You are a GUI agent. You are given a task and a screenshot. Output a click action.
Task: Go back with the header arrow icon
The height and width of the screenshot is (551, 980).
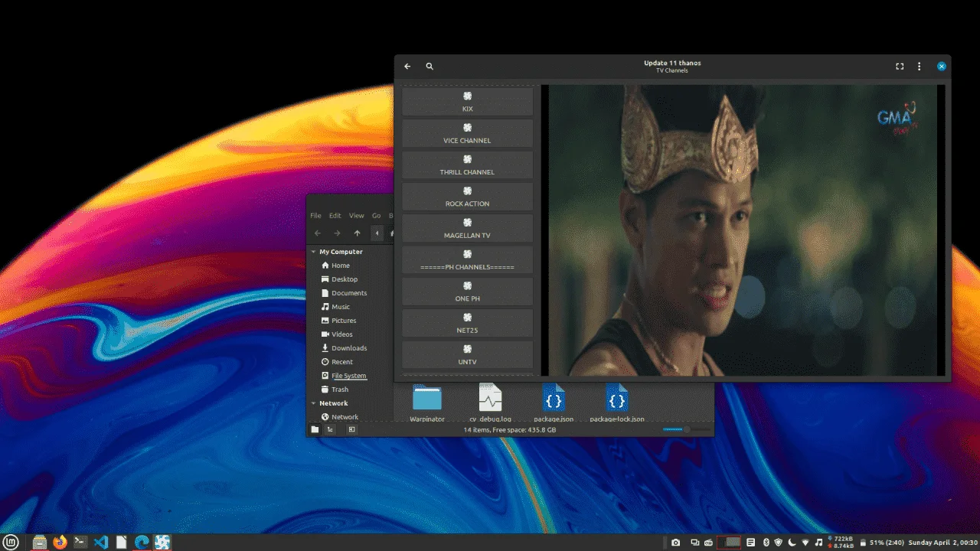[407, 67]
